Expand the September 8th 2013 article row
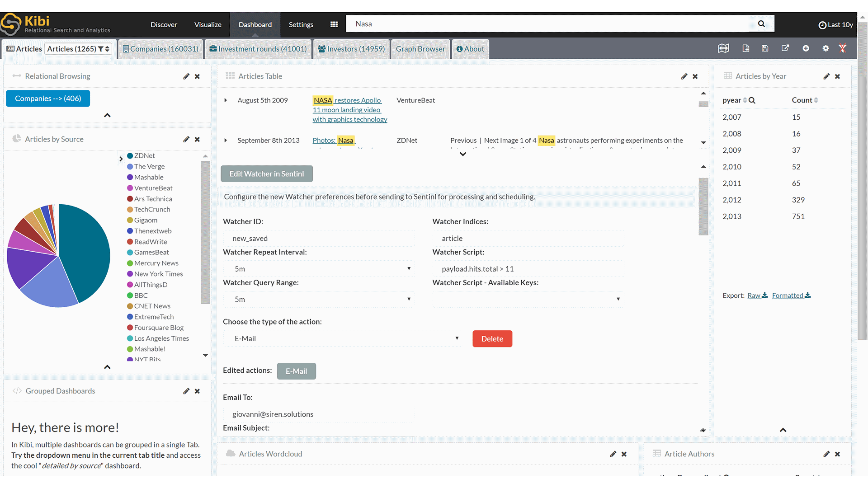 (x=226, y=141)
